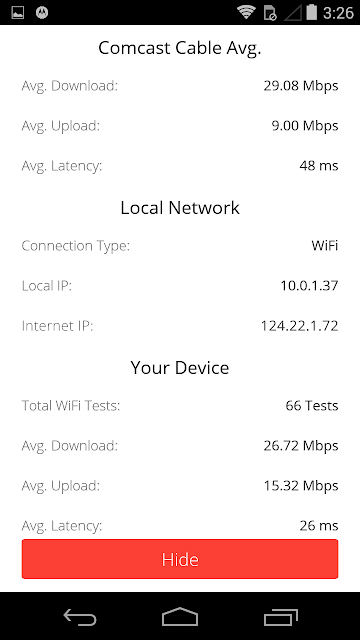Tap the battery status icon
Viewport: 360px width, 640px height.
[311, 12]
